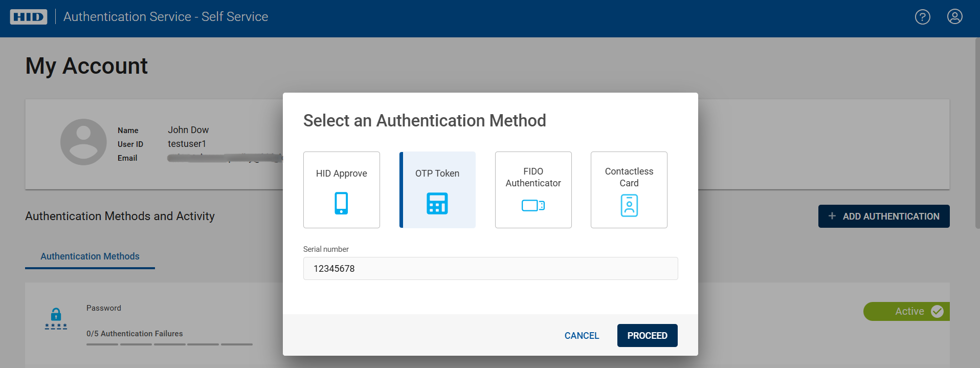Switch to Authentication Methods tab
The width and height of the screenshot is (980, 368).
[x=90, y=256]
